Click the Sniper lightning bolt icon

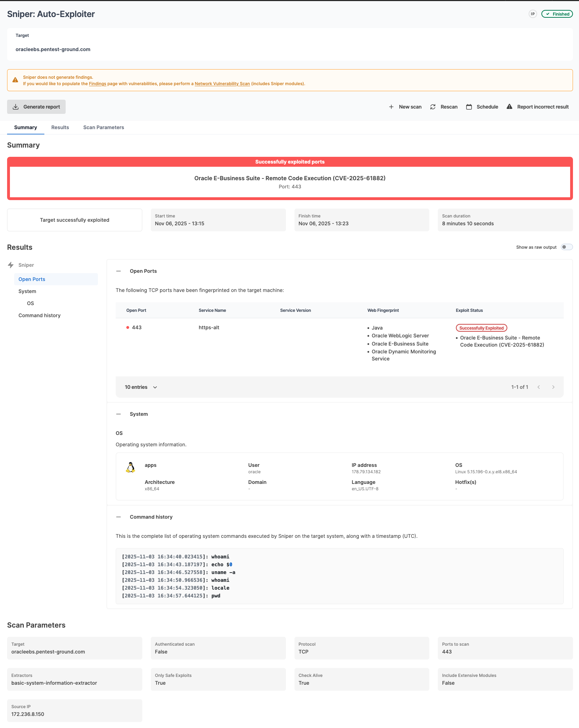click(11, 265)
